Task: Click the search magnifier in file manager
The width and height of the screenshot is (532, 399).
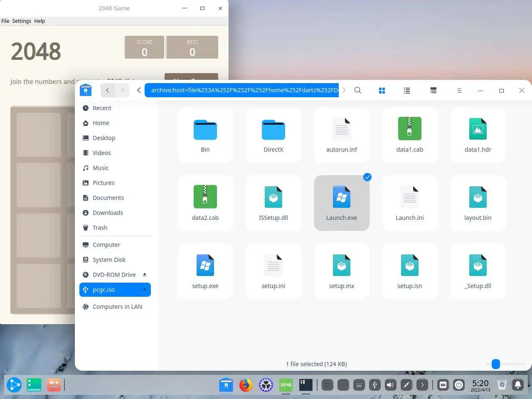Action: (x=357, y=90)
